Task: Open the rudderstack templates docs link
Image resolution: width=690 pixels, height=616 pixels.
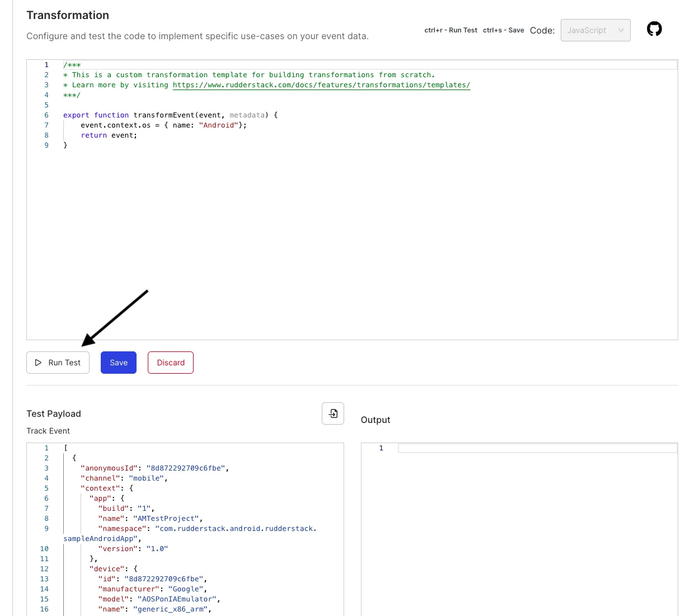Action: click(x=321, y=85)
